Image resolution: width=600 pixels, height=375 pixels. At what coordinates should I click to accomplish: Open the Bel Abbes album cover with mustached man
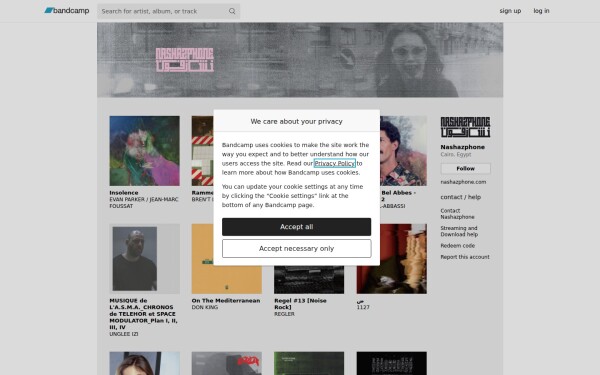click(403, 151)
